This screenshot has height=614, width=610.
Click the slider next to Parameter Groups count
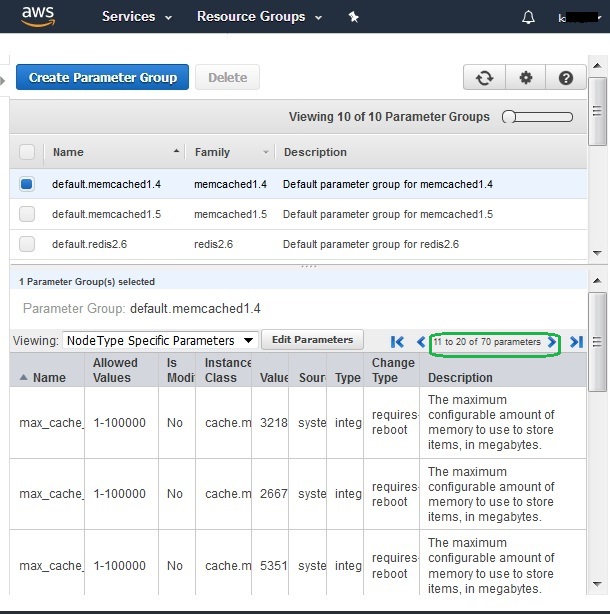click(539, 117)
